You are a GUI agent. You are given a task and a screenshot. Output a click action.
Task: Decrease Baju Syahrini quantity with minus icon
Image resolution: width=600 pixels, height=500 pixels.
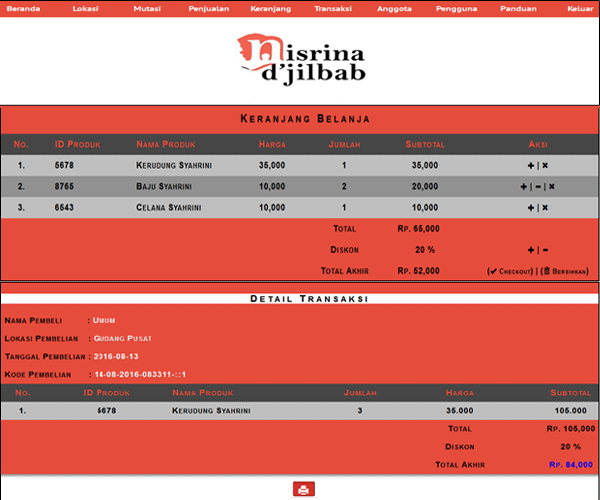pos(538,186)
